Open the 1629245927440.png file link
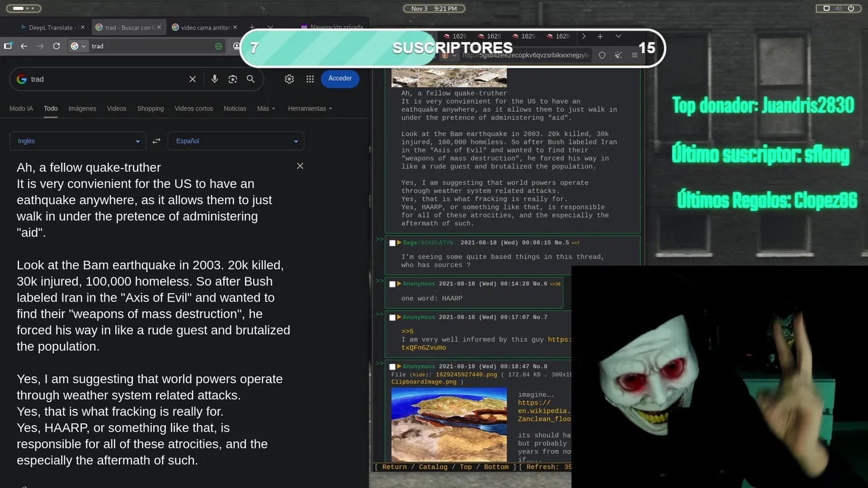Image resolution: width=868 pixels, height=488 pixels. pos(467,375)
